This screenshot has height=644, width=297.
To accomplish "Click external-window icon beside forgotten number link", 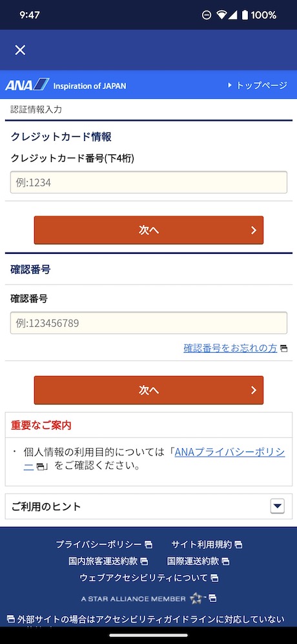I will pos(283,349).
